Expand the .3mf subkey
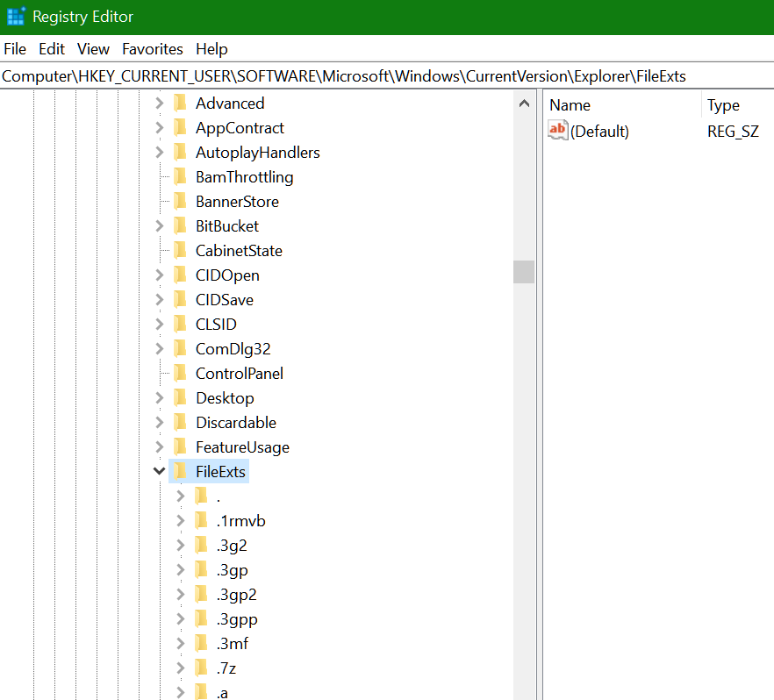This screenshot has width=774, height=700. (180, 643)
